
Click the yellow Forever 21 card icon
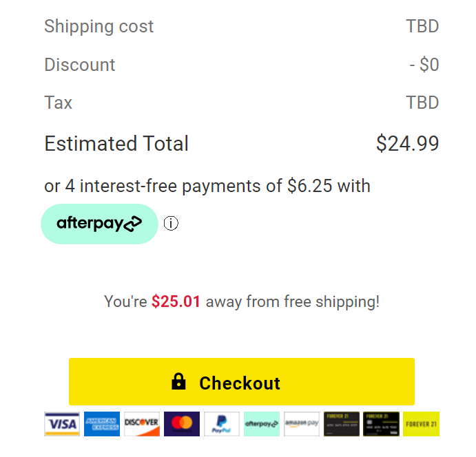point(421,424)
